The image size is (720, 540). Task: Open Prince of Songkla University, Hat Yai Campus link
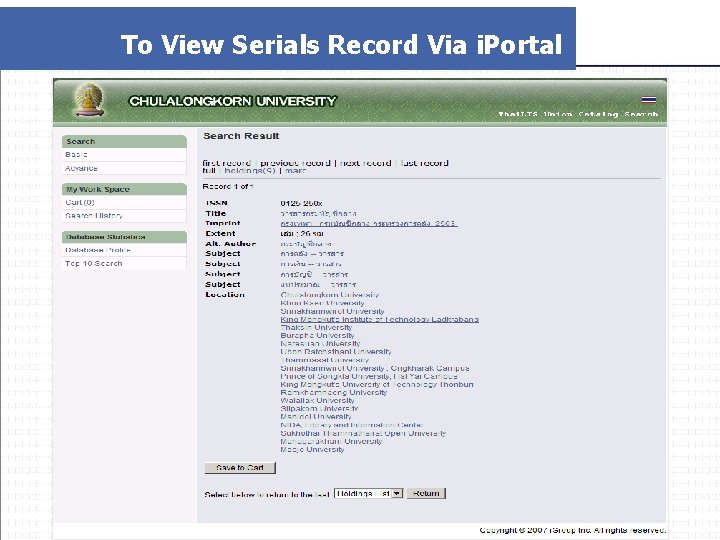click(369, 376)
